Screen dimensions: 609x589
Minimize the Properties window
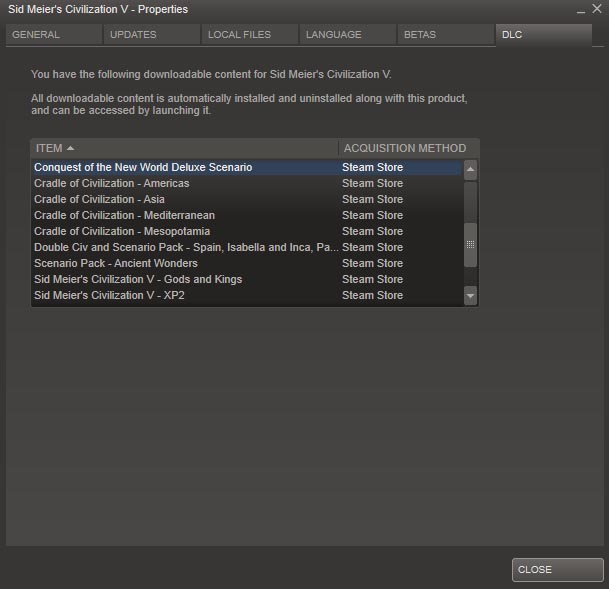coord(581,10)
